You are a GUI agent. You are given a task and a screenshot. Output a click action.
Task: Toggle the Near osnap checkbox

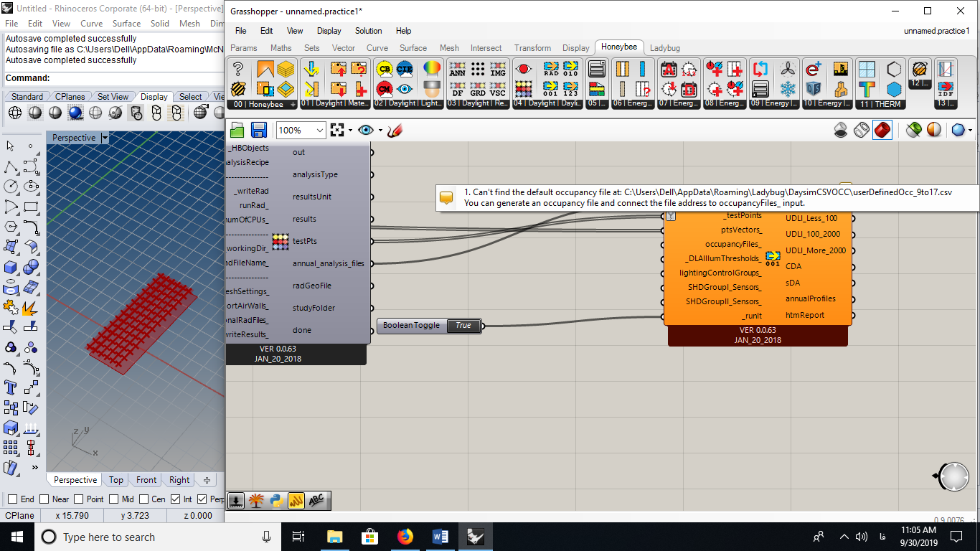coord(44,499)
